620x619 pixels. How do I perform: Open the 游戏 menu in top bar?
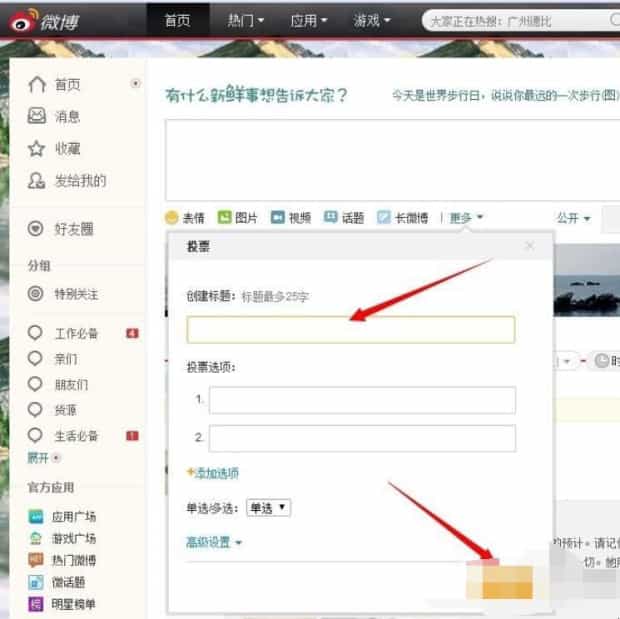[371, 20]
